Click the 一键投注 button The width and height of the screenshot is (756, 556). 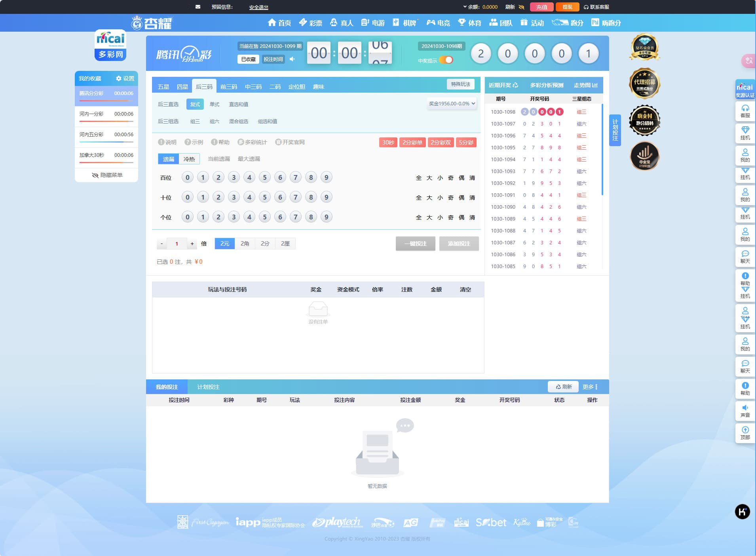415,244
